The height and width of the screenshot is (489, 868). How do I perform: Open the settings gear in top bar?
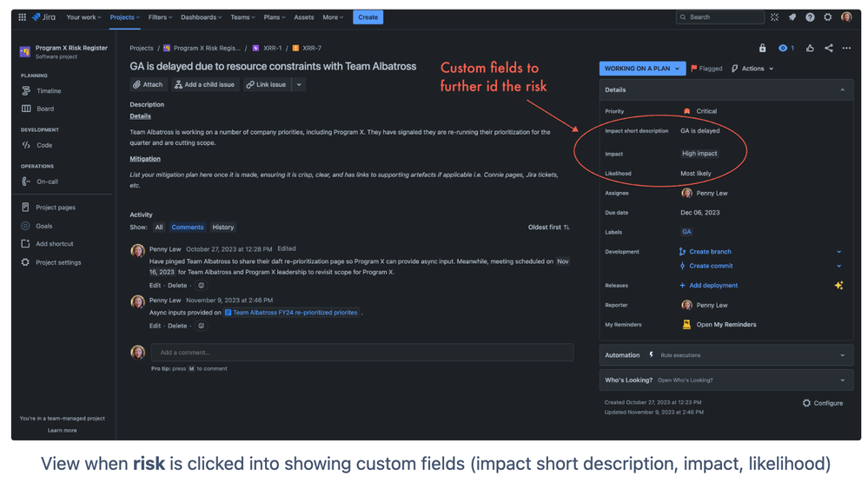(827, 17)
